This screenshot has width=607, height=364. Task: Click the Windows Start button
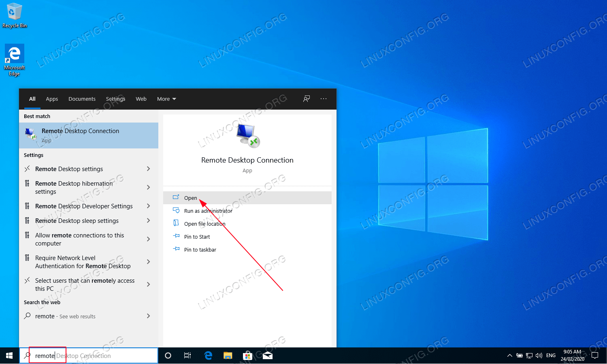pyautogui.click(x=9, y=356)
